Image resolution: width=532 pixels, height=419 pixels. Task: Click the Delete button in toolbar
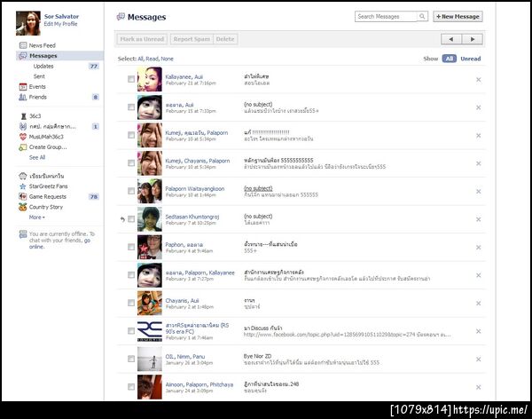225,39
